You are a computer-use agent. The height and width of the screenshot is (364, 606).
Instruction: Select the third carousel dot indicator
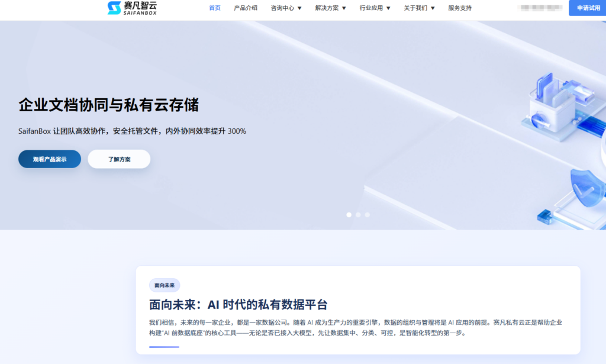[367, 215]
